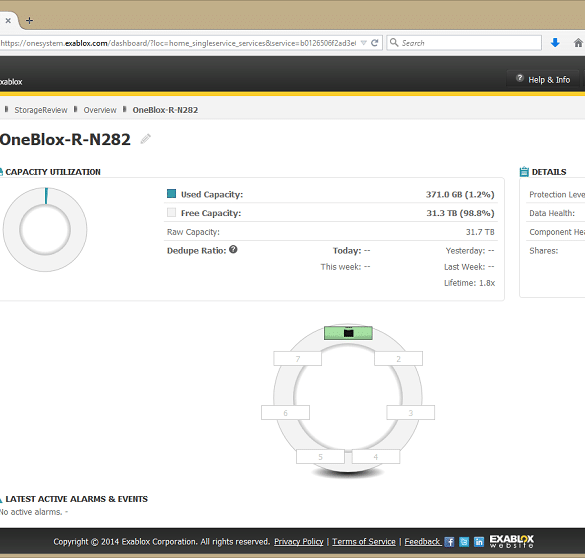Open a new browser tab

pos(29,21)
